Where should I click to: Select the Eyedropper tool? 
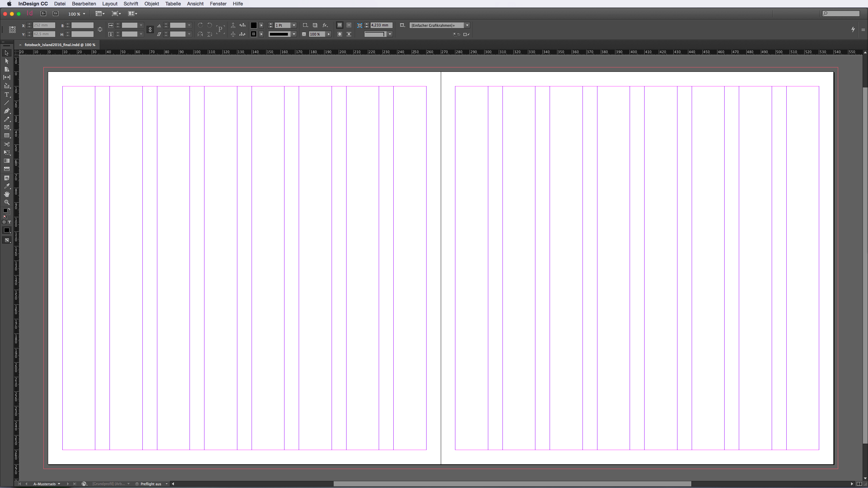(6, 186)
